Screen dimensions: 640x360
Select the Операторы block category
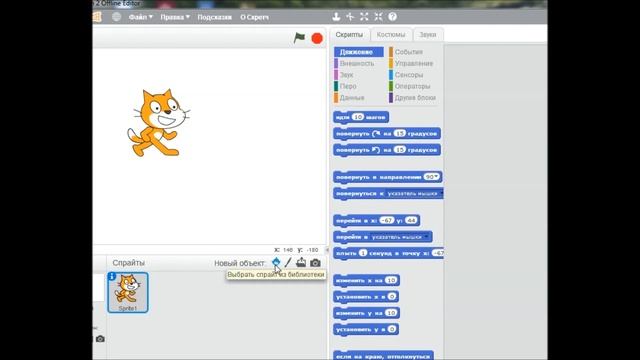(x=413, y=86)
